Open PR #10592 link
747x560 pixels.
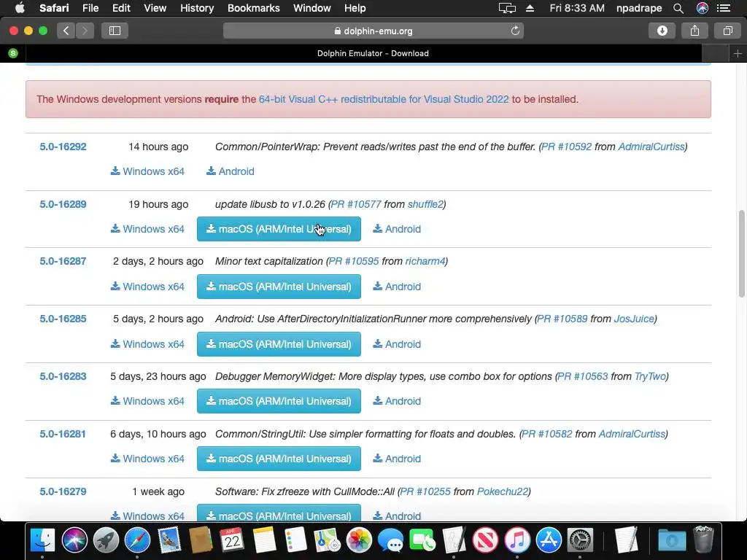[566, 147]
